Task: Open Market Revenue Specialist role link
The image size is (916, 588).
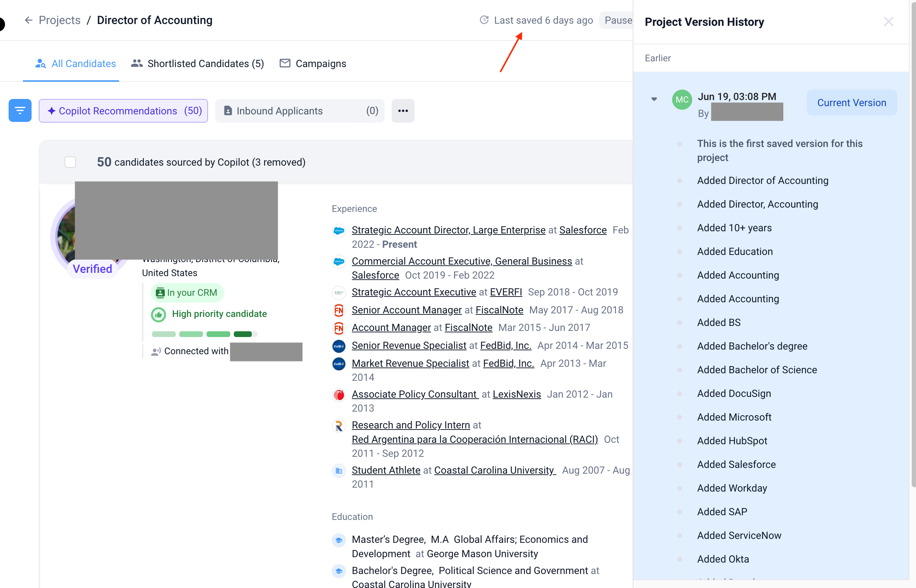Action: (x=410, y=364)
